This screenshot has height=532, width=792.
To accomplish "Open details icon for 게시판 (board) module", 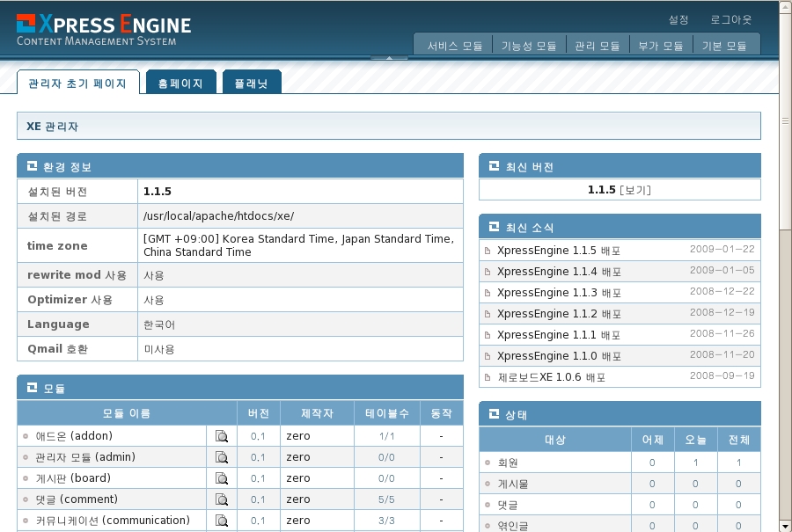I will pos(221,478).
